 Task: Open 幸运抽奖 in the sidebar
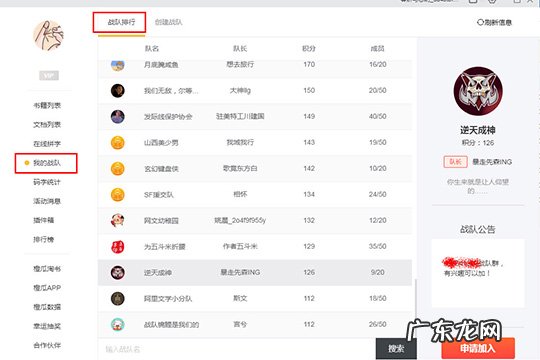click(x=47, y=326)
